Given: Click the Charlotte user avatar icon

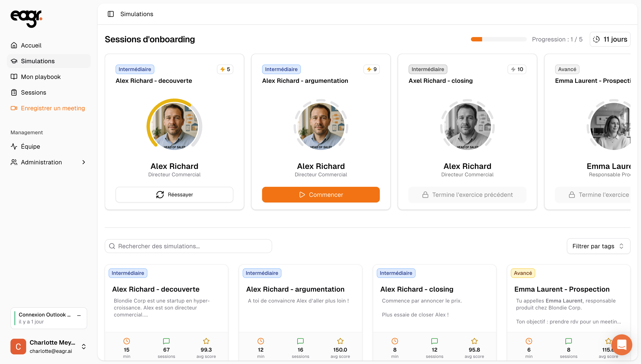Looking at the screenshot, I should tap(18, 347).
